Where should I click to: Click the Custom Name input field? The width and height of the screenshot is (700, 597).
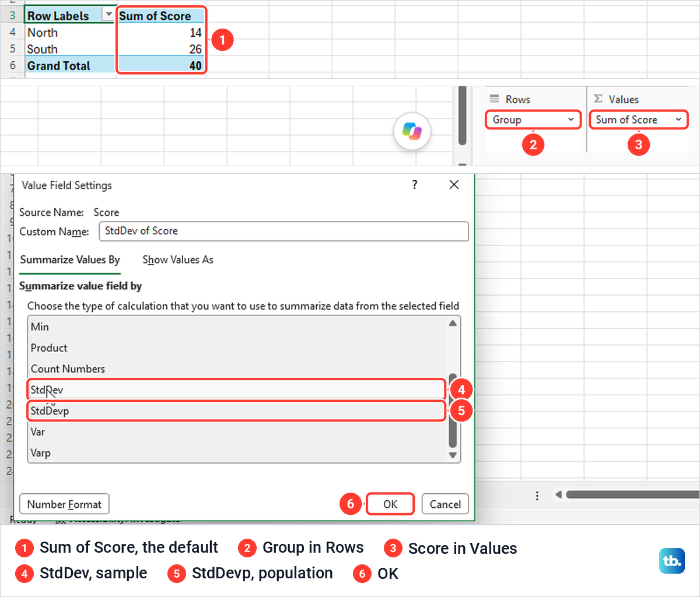pos(284,231)
